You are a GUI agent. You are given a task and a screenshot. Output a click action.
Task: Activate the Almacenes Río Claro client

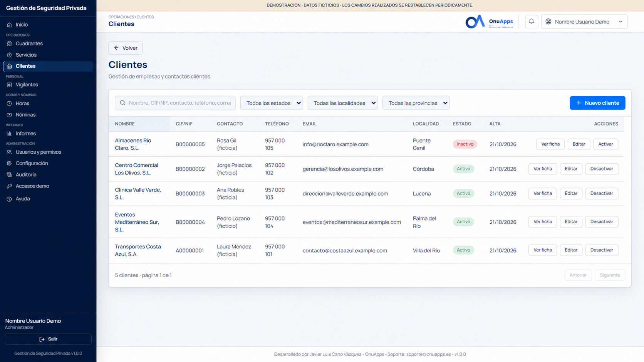(605, 144)
